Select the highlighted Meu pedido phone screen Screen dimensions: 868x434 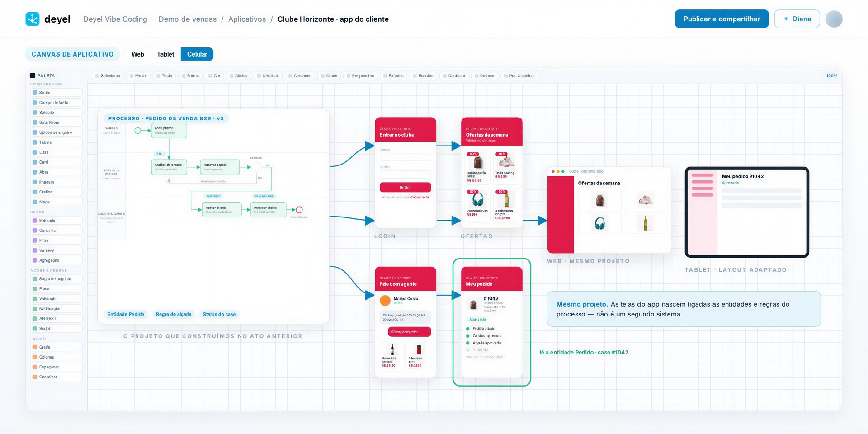coord(492,322)
